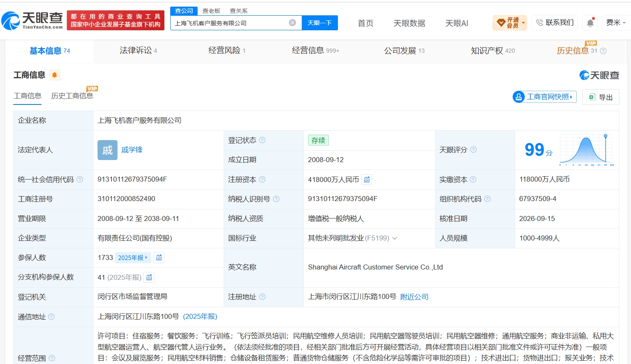Viewport: 631px width, 364px height.
Task: Click the 导出 export button
Action: (x=601, y=97)
